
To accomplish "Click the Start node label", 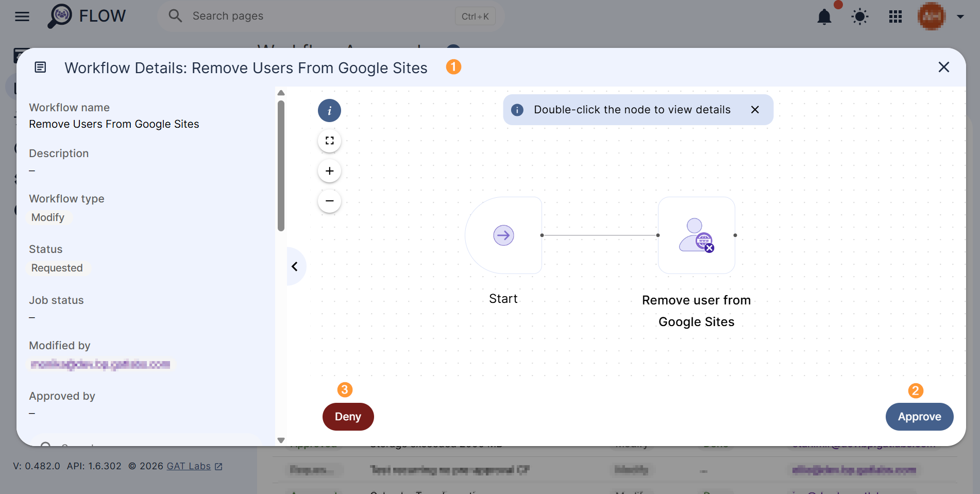I will 503,299.
